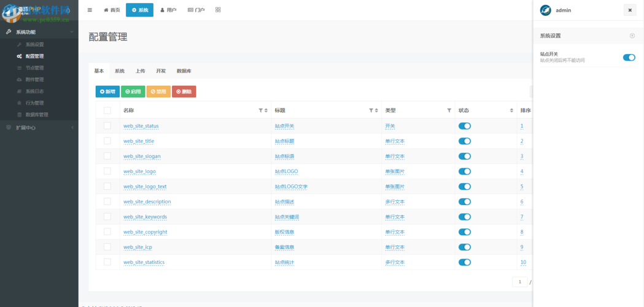
Task: Switch to the 上传 tab
Action: click(x=141, y=71)
